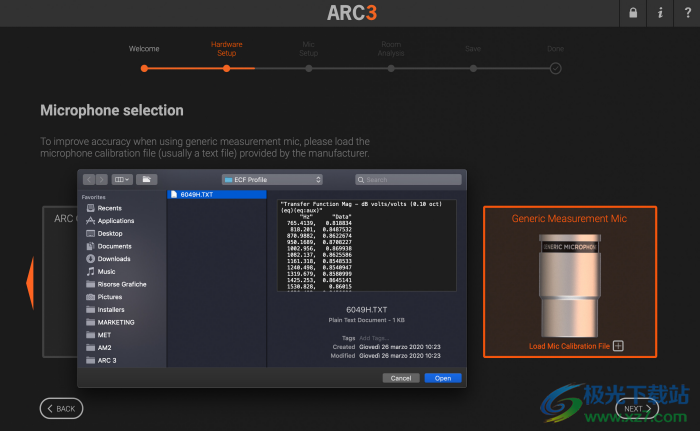This screenshot has height=433, width=700.
Task: Select the Applications sidebar folder
Action: (116, 220)
